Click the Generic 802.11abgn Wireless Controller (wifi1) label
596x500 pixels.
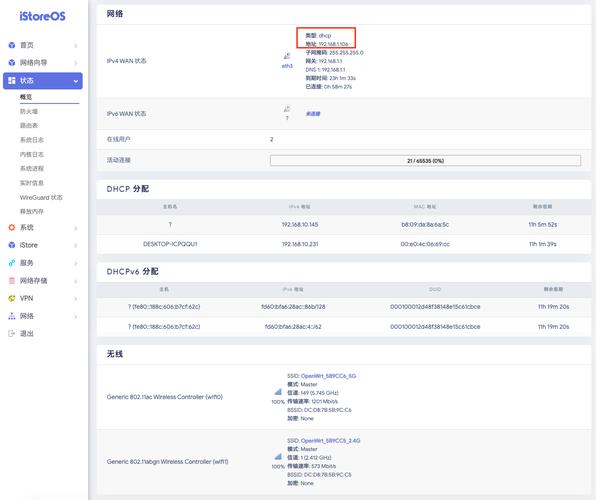pyautogui.click(x=168, y=462)
